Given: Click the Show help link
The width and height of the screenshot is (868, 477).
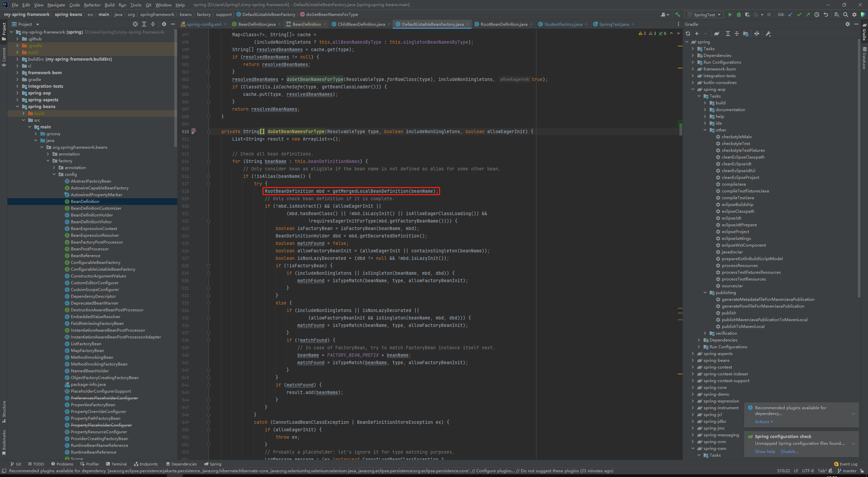Looking at the screenshot, I should click(x=765, y=451).
